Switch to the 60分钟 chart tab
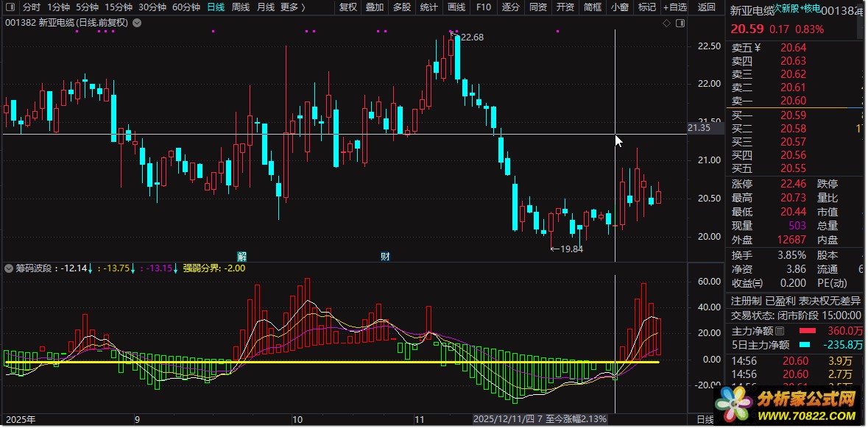The image size is (868, 428). pos(186,7)
